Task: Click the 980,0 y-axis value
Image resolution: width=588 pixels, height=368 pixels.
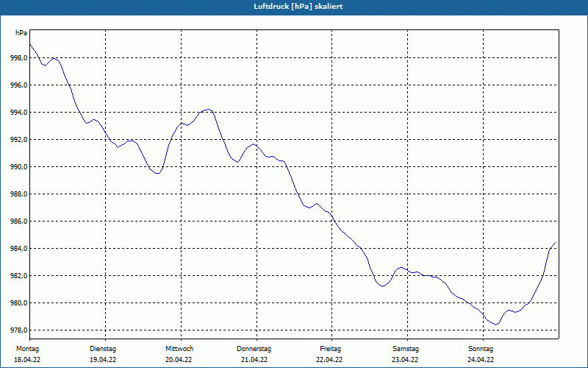Action: pyautogui.click(x=19, y=303)
